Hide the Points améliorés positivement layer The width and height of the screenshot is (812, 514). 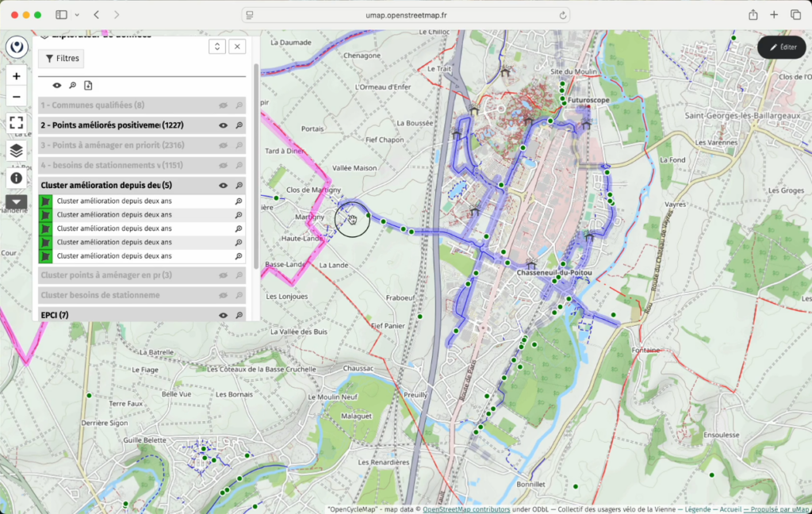click(224, 125)
